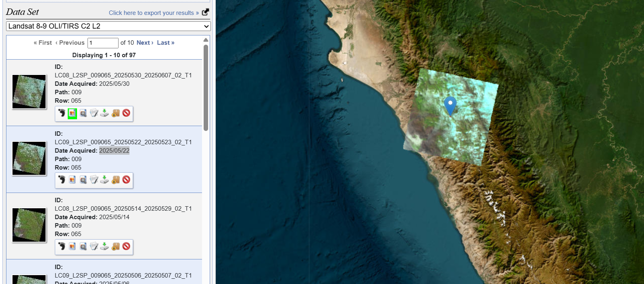Viewport: 644px width, 284px height.
Task: Click the acquired date 2025/05/30
Action: [x=114, y=84]
